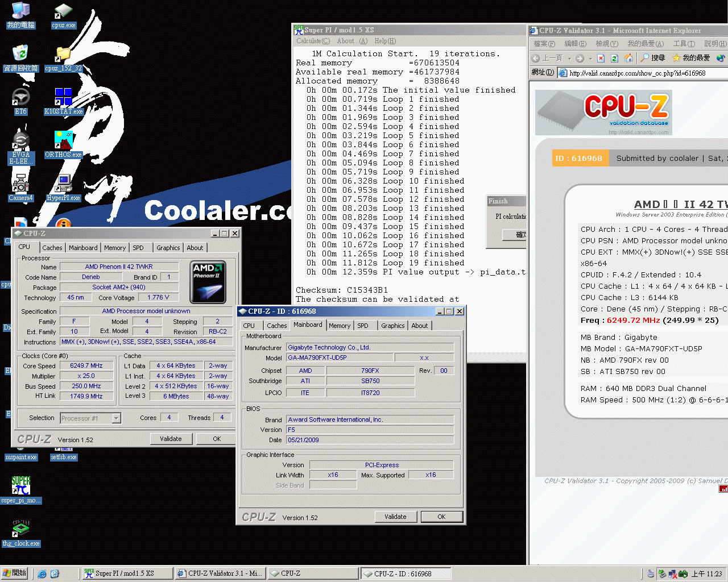The height and width of the screenshot is (582, 728).
Task: Open Help menu in Super PI
Action: click(x=385, y=41)
